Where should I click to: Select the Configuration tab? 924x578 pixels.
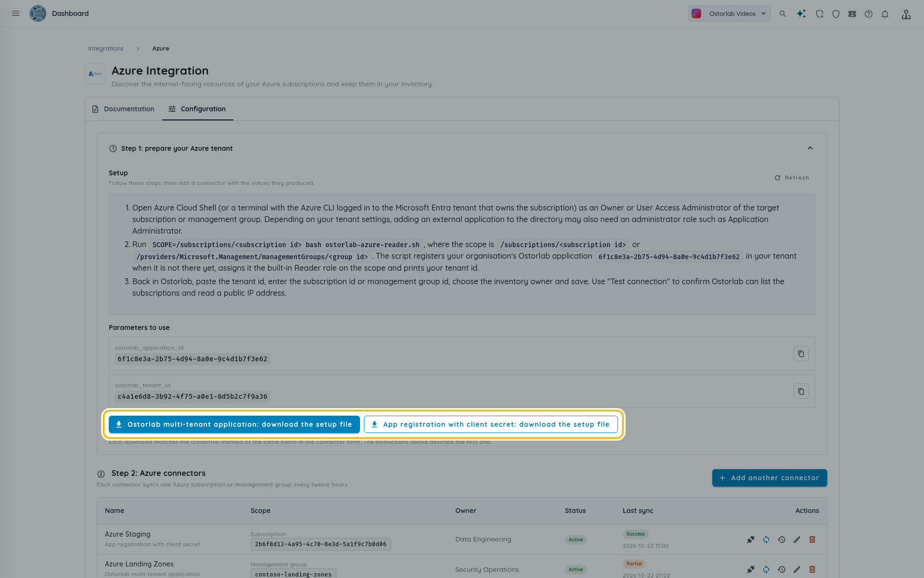click(197, 109)
